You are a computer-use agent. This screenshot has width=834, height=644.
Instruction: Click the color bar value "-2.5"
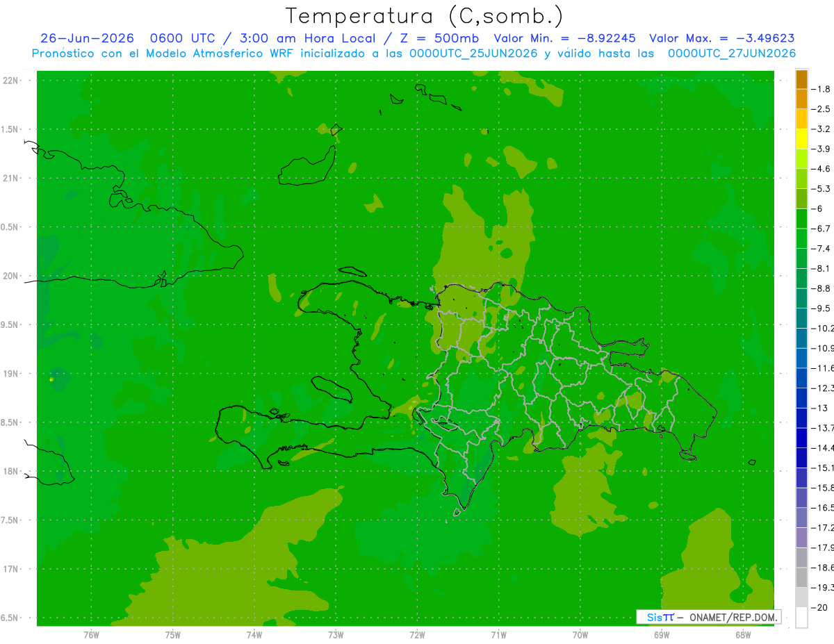coord(821,109)
